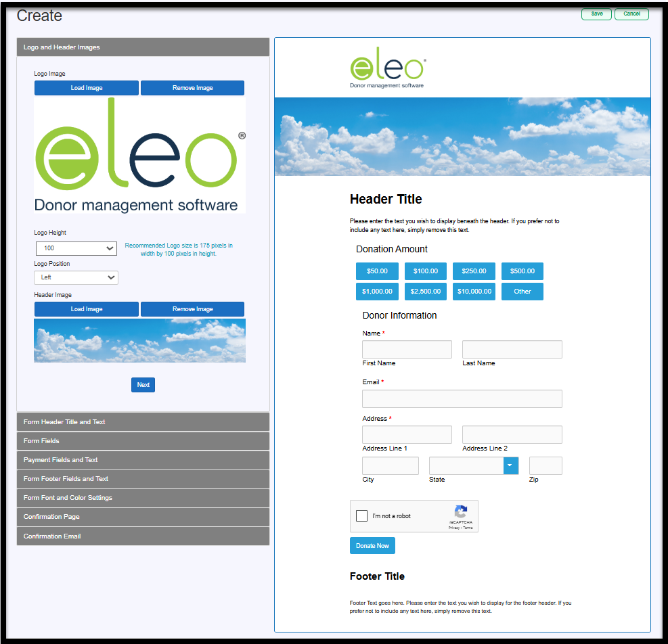Select the $2,500.00 donation amount
Screen dimensions: 668x644
click(x=426, y=292)
